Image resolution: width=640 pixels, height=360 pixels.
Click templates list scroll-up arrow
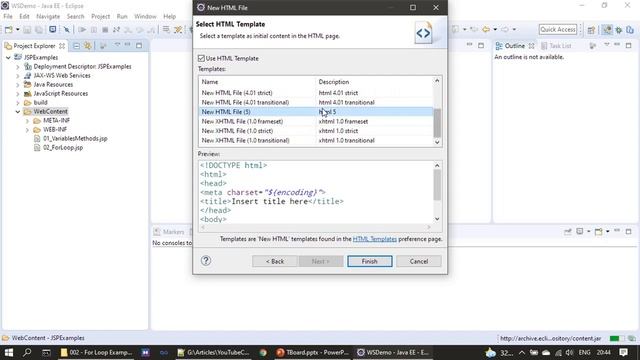coord(437,80)
